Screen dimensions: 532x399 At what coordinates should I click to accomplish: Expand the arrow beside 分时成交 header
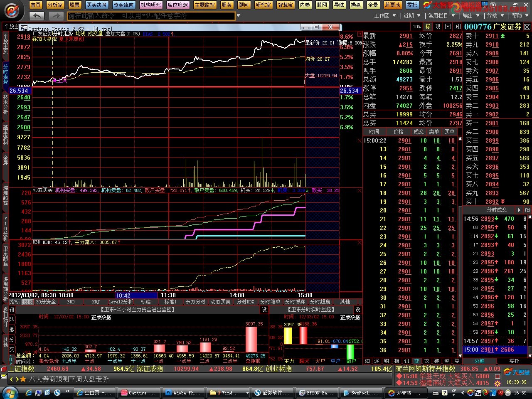(x=519, y=210)
